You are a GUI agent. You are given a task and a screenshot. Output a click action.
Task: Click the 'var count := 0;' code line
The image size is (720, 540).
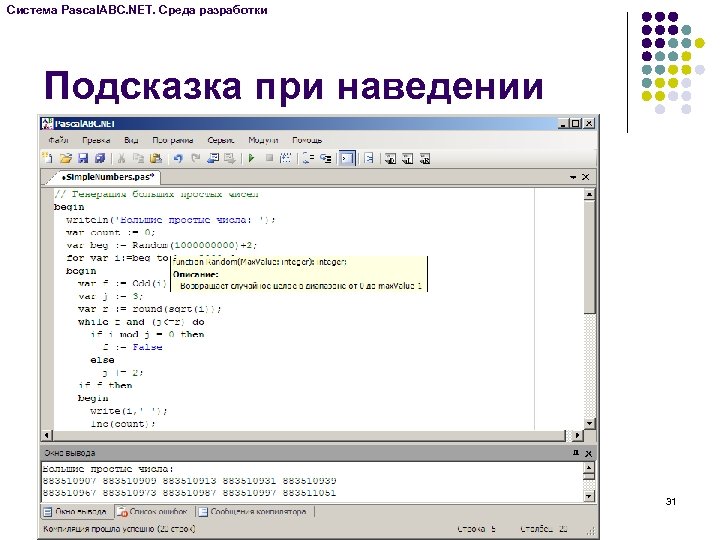(x=111, y=232)
